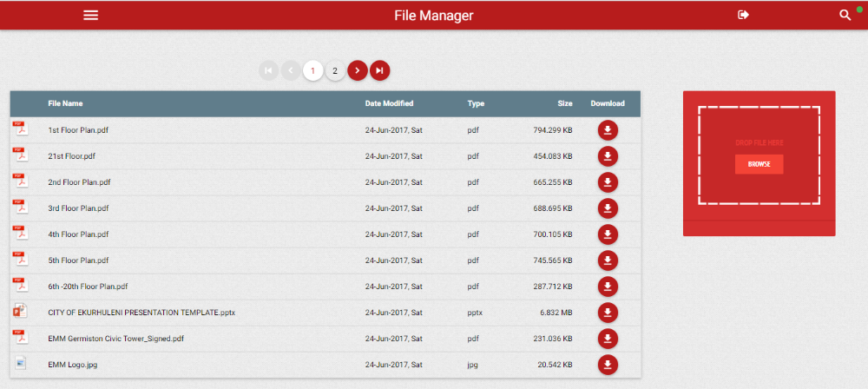Click the Download column header
This screenshot has height=389, width=868.
608,103
